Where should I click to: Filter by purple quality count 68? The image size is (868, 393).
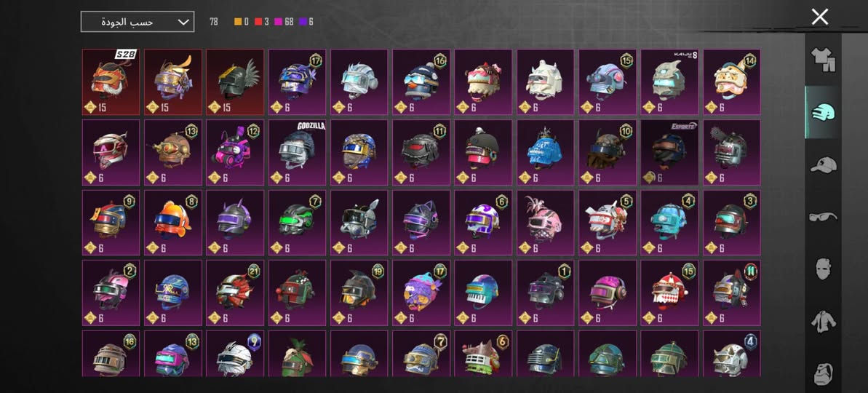click(284, 22)
